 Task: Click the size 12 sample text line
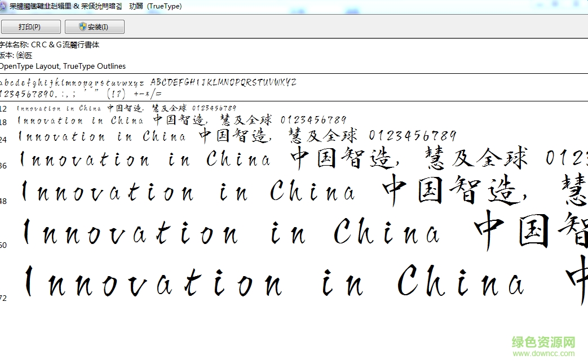click(127, 108)
